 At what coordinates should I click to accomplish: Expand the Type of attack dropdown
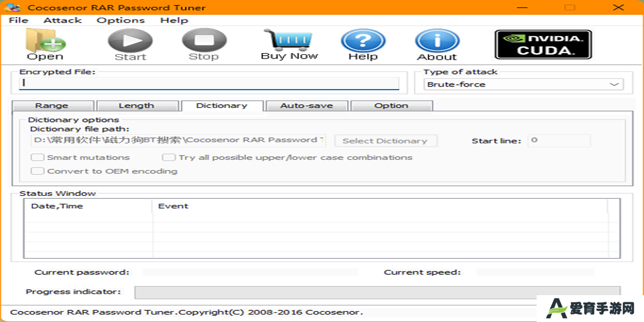[524, 84]
